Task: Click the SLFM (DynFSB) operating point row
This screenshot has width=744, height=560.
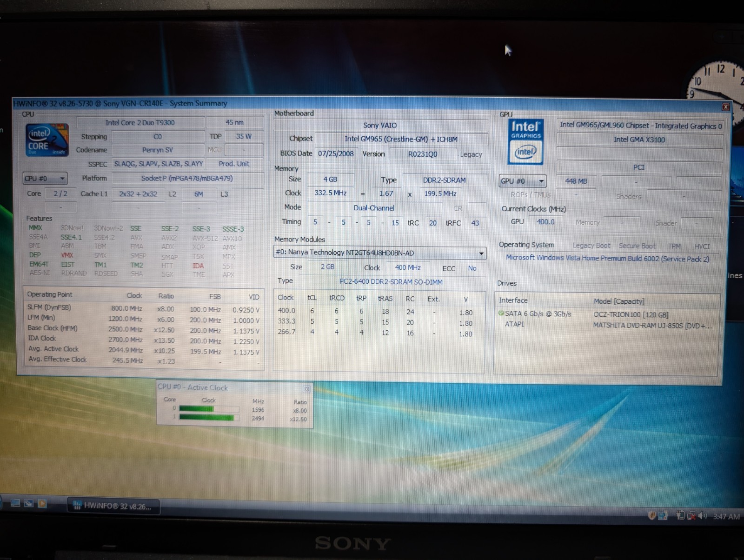Action: pyautogui.click(x=143, y=308)
